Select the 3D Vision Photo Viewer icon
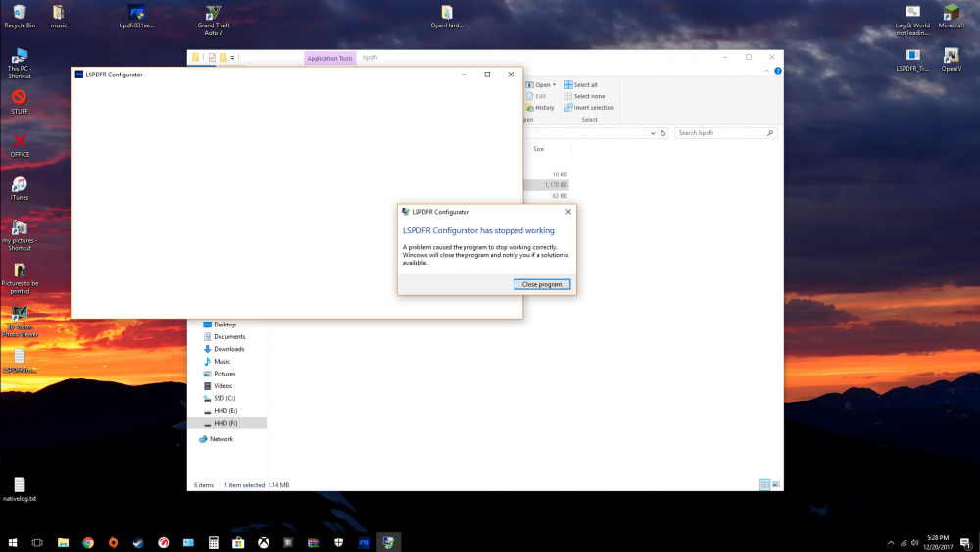The height and width of the screenshot is (552, 980). tap(20, 322)
